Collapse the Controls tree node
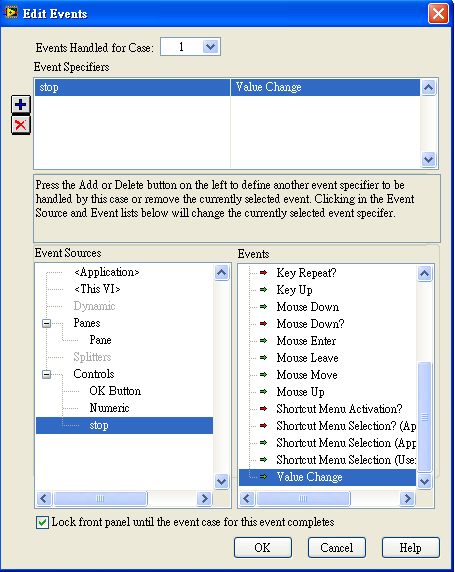 46,374
